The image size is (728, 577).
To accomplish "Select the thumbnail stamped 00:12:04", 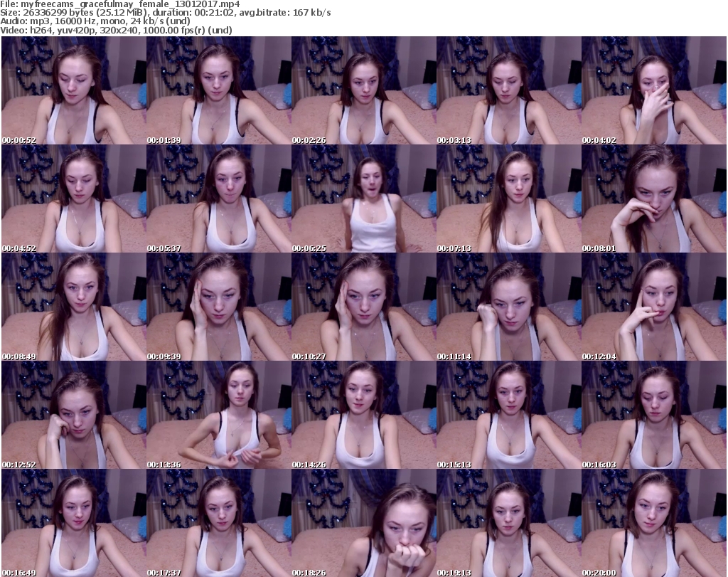I will (654, 307).
